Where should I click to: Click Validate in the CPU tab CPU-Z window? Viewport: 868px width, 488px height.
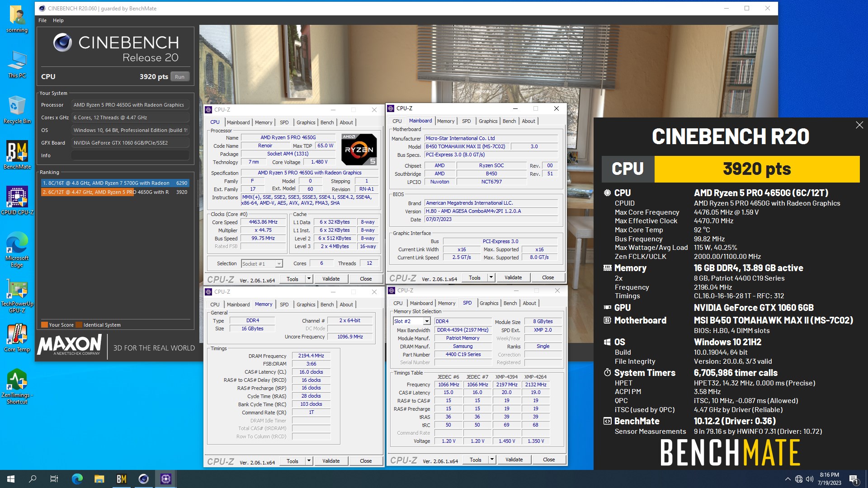pos(331,279)
